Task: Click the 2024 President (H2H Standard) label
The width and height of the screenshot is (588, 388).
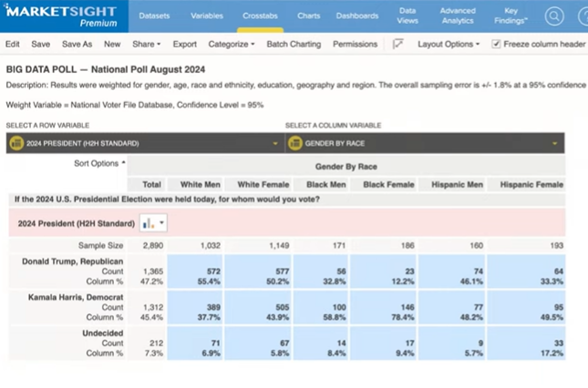Action: 77,223
